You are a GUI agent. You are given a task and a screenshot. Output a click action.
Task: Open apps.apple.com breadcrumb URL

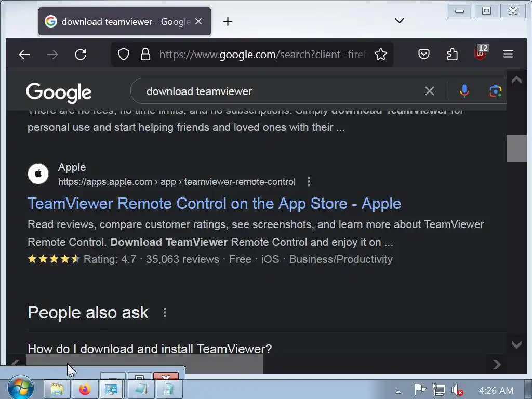tap(177, 182)
